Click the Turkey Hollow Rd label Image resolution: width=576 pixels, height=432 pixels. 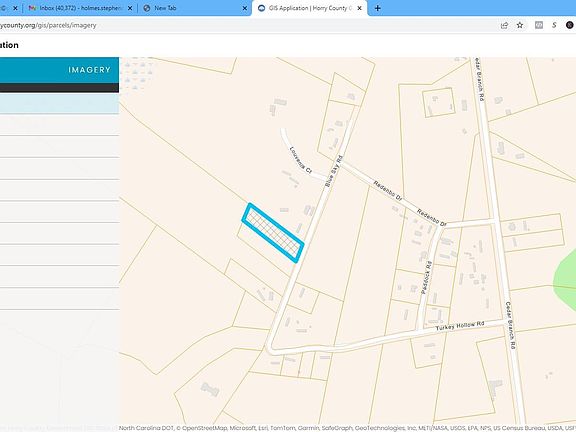click(460, 326)
